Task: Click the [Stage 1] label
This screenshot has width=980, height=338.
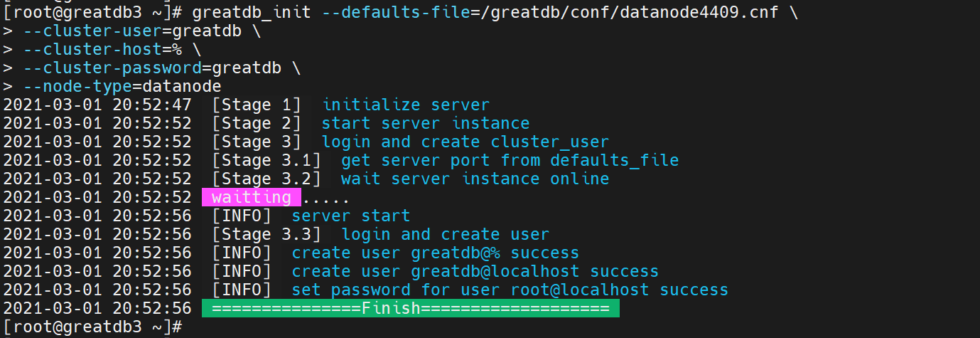Action: pos(257,105)
